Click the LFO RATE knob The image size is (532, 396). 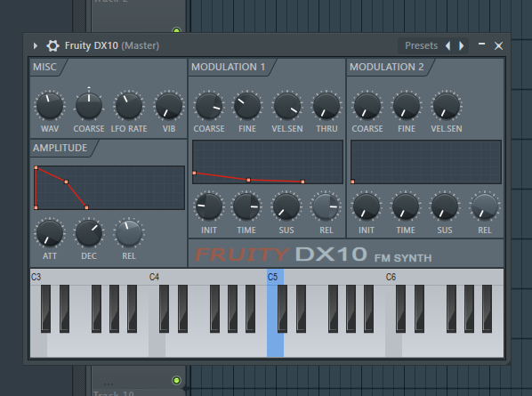[129, 106]
